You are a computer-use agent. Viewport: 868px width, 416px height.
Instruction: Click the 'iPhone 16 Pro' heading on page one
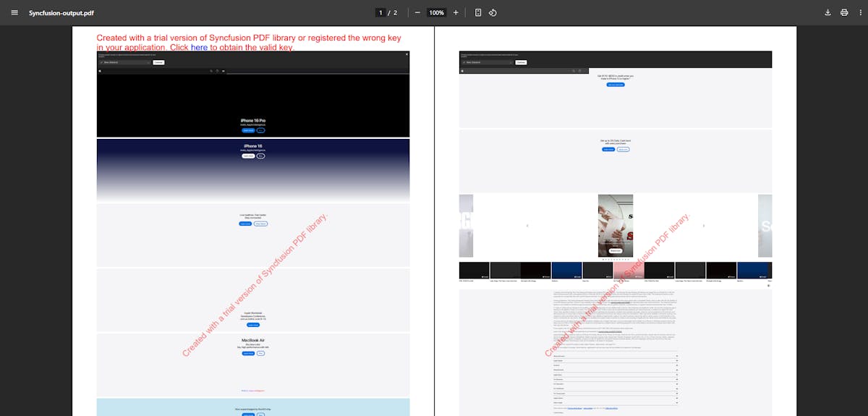(x=253, y=120)
